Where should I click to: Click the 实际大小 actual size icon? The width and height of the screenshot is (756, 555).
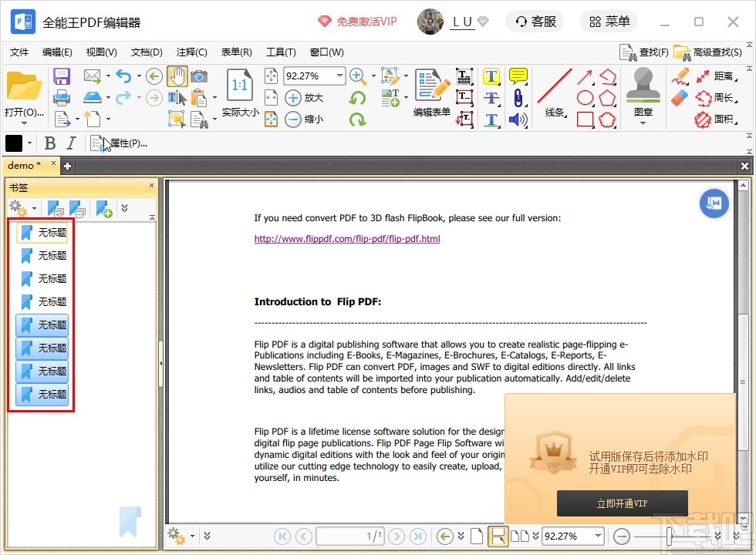(240, 87)
